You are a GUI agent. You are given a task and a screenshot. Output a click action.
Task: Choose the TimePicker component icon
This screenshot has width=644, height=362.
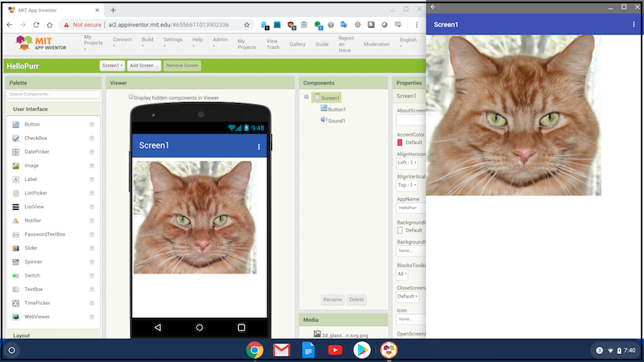coord(15,303)
